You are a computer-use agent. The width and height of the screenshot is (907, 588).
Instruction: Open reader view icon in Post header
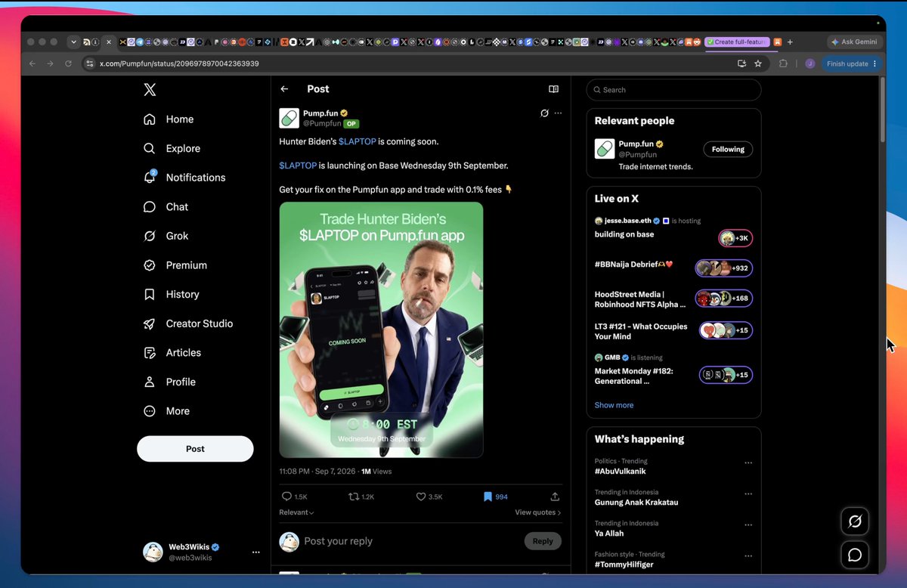click(x=553, y=89)
